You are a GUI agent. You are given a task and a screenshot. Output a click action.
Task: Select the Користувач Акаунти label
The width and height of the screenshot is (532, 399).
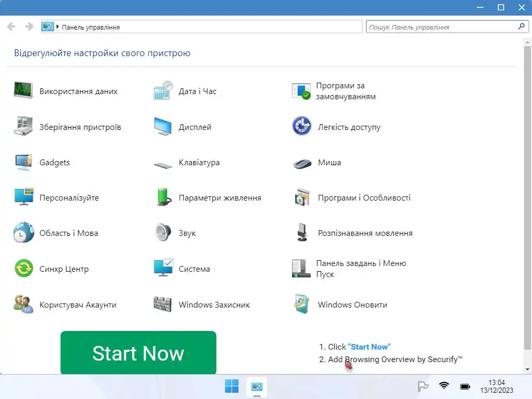[78, 304]
